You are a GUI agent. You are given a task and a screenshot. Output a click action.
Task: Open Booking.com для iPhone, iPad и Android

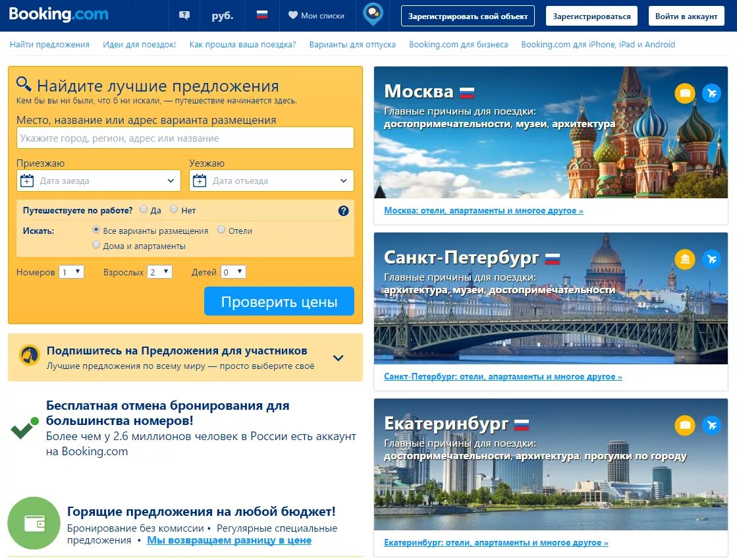[x=598, y=45]
